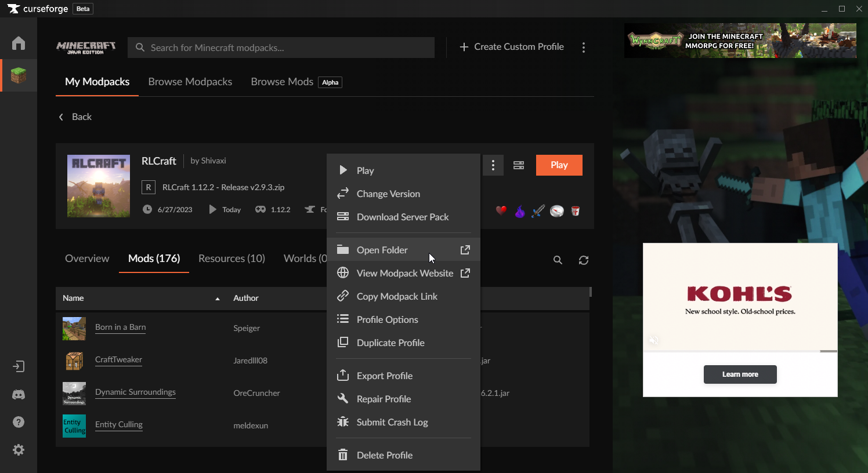The image size is (868, 473).
Task: Click the RLCraft modpack thumbnail
Action: click(x=99, y=186)
